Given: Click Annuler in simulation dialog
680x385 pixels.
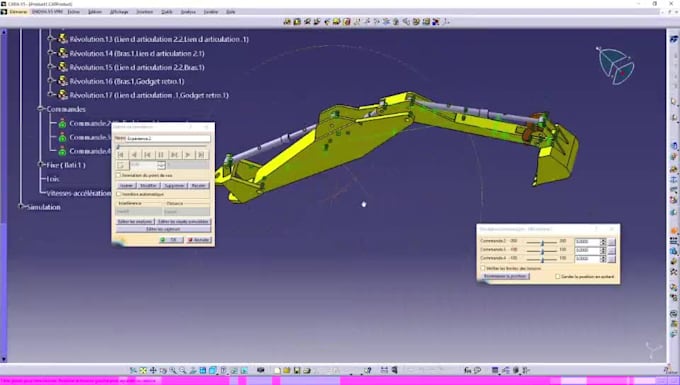Looking at the screenshot, I should point(199,240).
